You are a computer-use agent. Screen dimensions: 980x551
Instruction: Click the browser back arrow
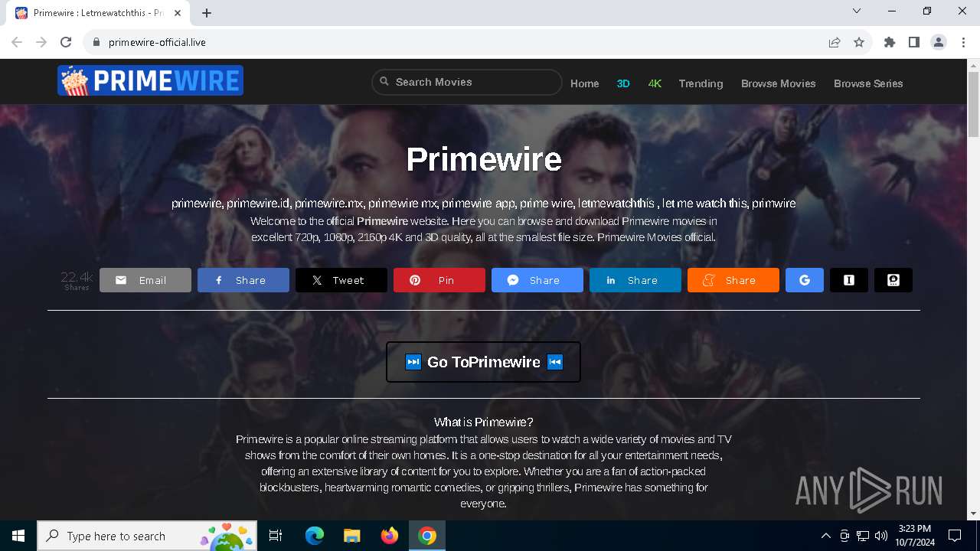(x=17, y=42)
